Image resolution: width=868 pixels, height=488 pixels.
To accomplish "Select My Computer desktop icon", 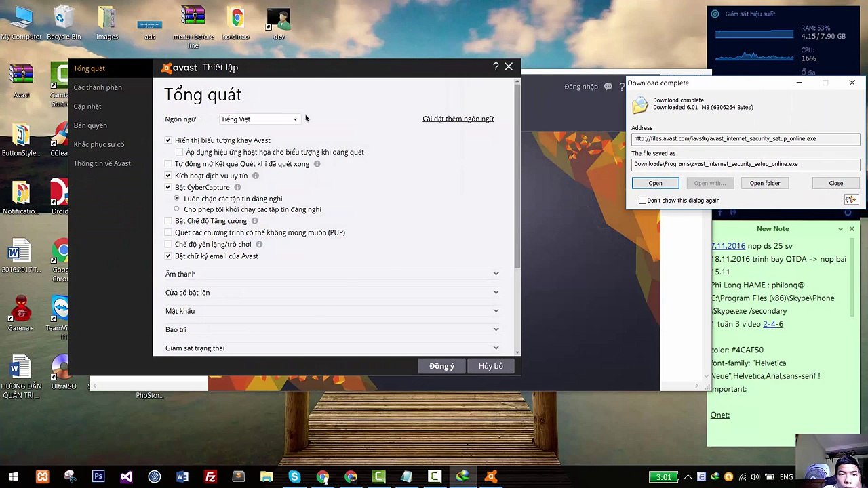I will click(21, 22).
